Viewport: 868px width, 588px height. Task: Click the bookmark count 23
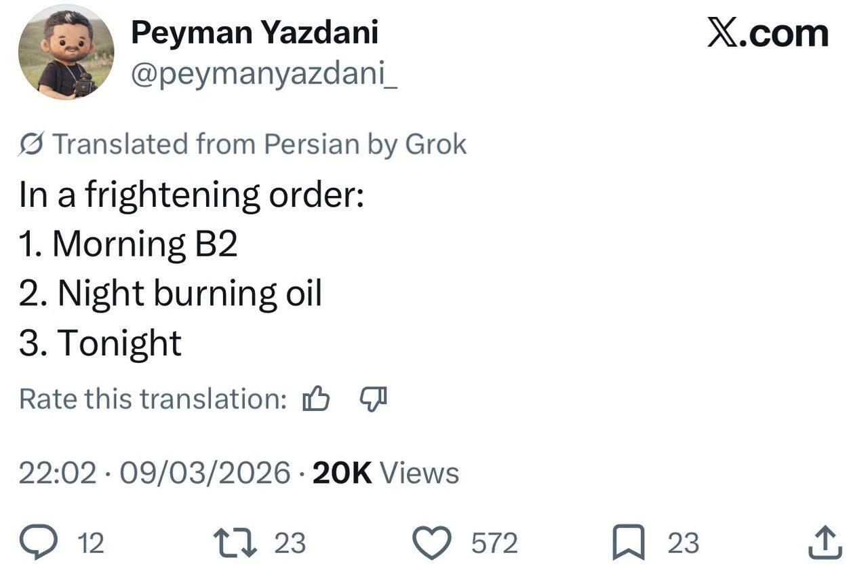click(683, 543)
